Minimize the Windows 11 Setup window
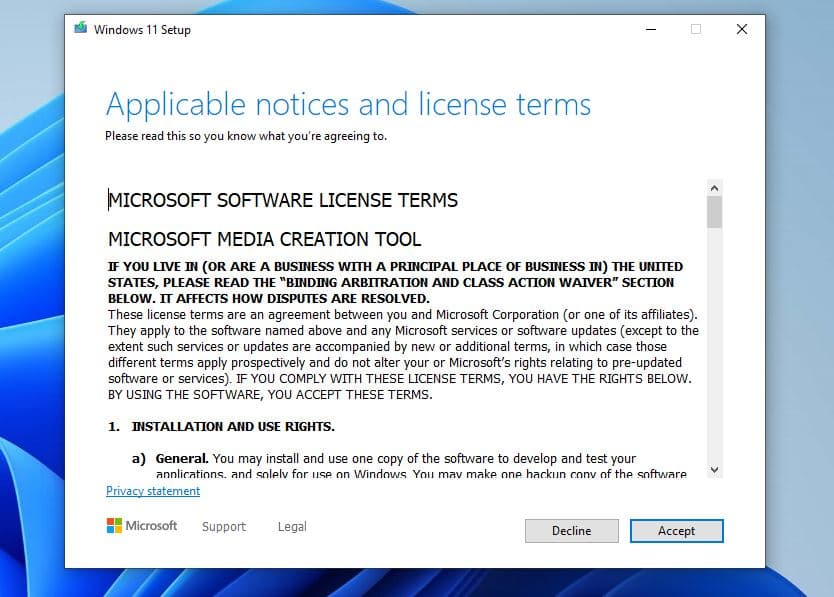The width and height of the screenshot is (834, 597). tap(651, 29)
